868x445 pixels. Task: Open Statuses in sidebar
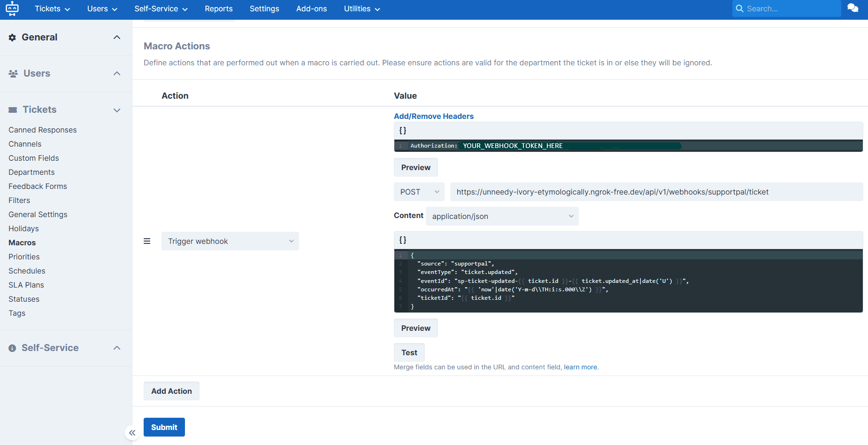24,299
